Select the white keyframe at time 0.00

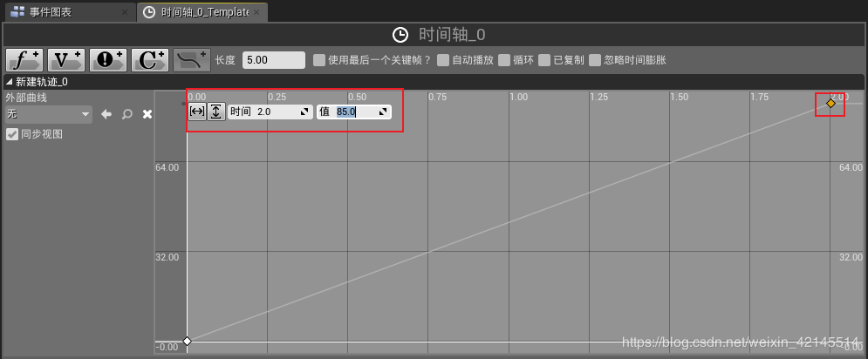[187, 341]
